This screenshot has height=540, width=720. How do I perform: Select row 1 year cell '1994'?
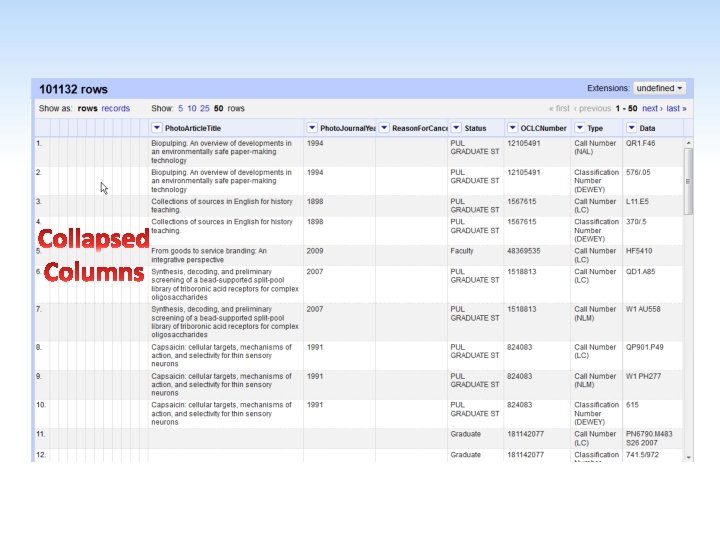[x=315, y=143]
